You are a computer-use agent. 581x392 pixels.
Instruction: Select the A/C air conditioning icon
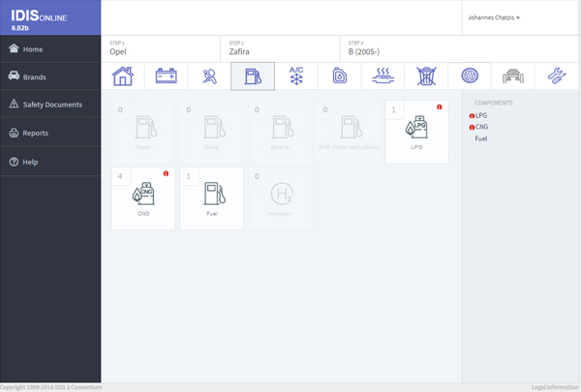tap(296, 75)
